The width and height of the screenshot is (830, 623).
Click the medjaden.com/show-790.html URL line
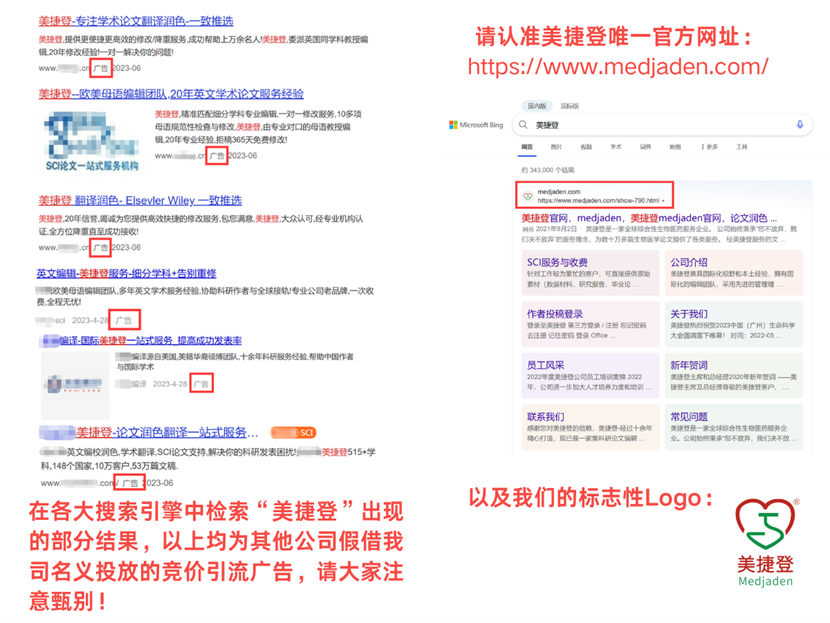[x=598, y=201]
